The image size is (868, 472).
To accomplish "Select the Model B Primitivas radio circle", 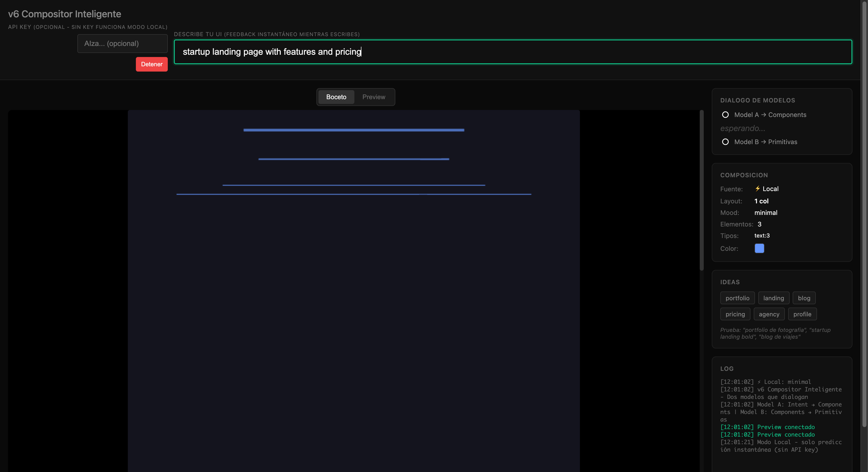I will [725, 142].
